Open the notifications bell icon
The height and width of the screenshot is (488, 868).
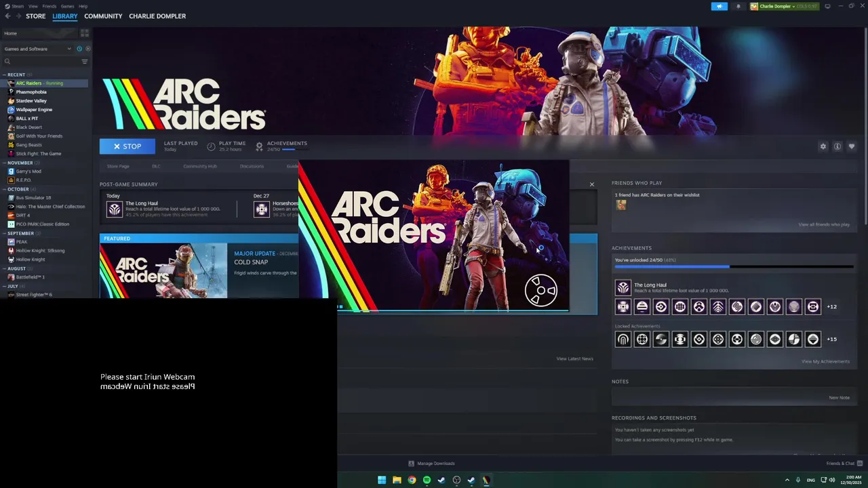(738, 6)
